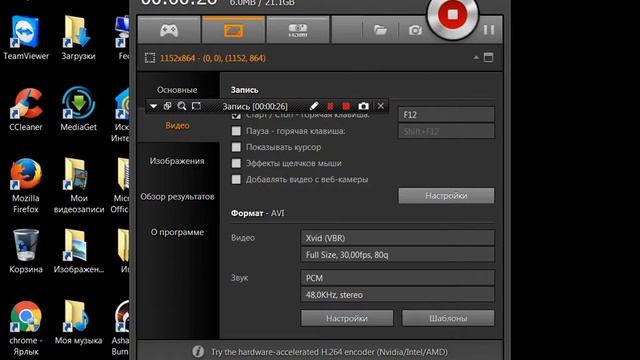640x360 pixels.
Task: Enable Добавлять видео с веб-камеры checkbox
Action: [236, 179]
